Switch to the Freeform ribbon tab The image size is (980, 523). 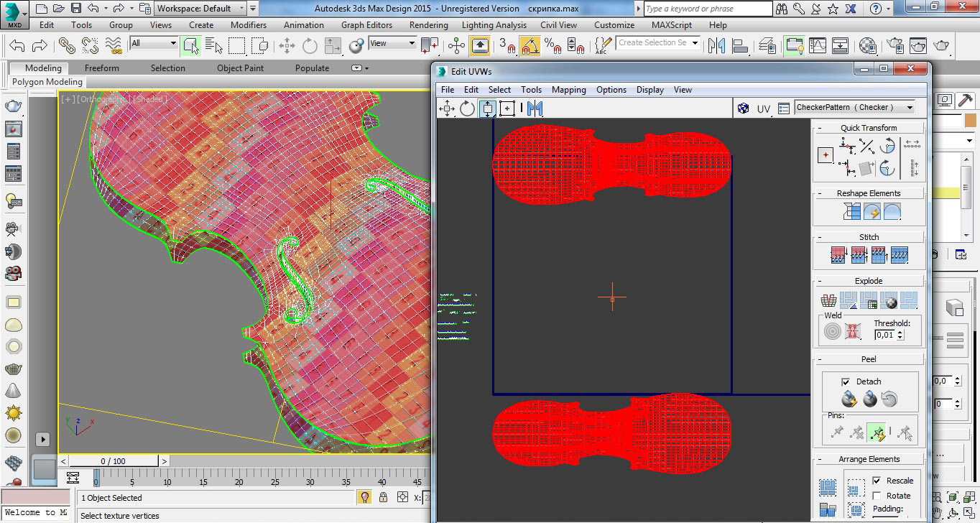(102, 68)
